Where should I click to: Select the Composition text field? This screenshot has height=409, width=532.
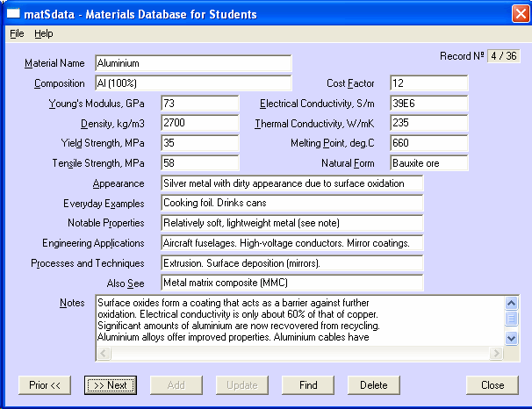click(192, 83)
